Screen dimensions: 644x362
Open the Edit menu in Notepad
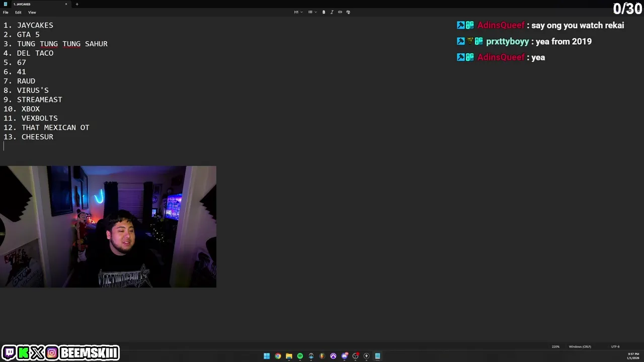coord(18,12)
